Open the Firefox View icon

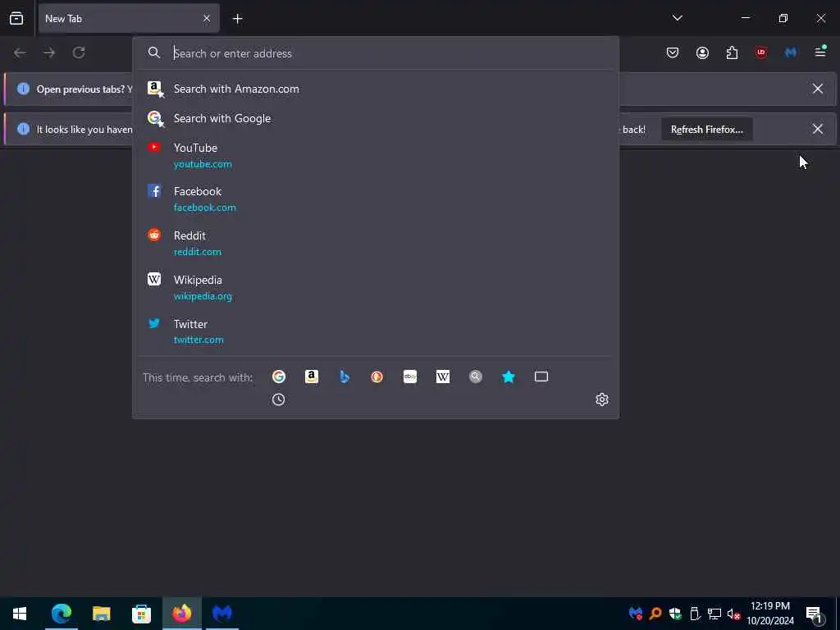[16, 18]
